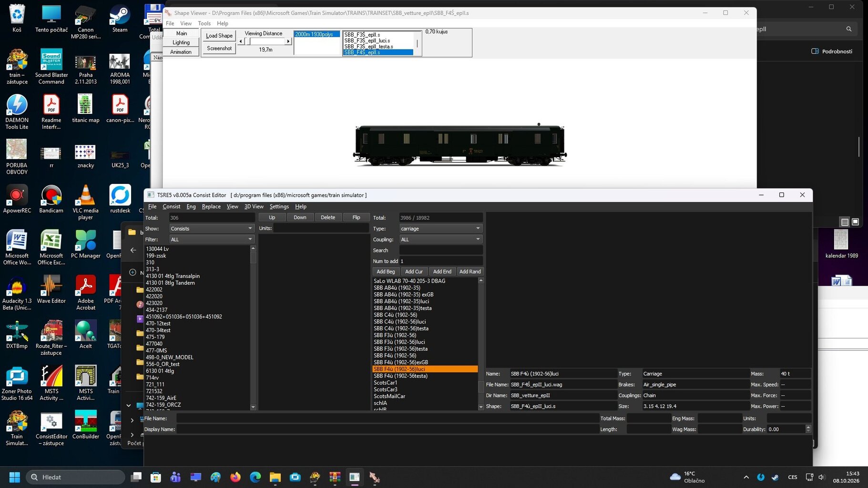Click the Firefox taskbar icon
The image size is (868, 488).
click(x=235, y=477)
